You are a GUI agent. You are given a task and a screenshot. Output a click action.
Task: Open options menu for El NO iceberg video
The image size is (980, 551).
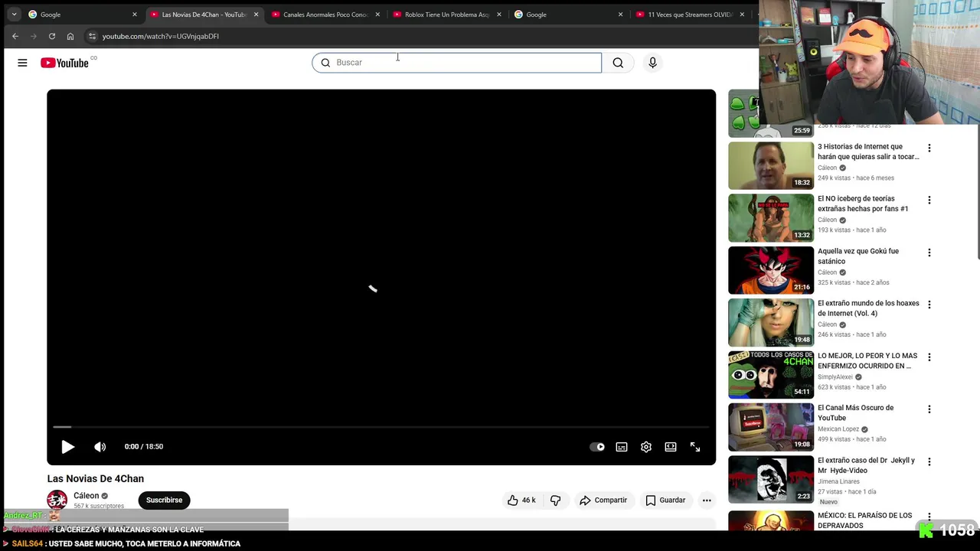point(929,201)
